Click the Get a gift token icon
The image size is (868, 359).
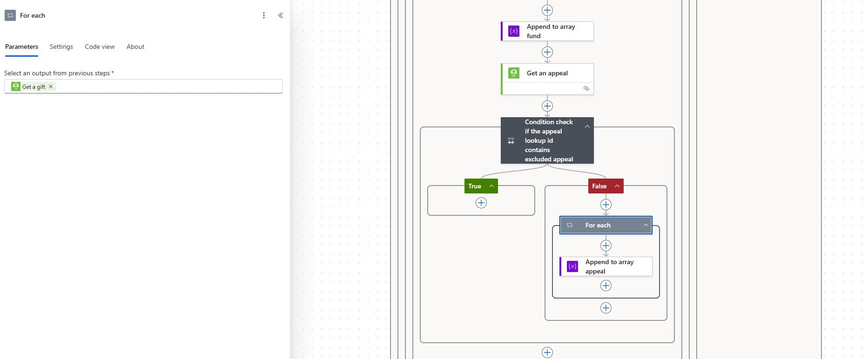coord(16,86)
